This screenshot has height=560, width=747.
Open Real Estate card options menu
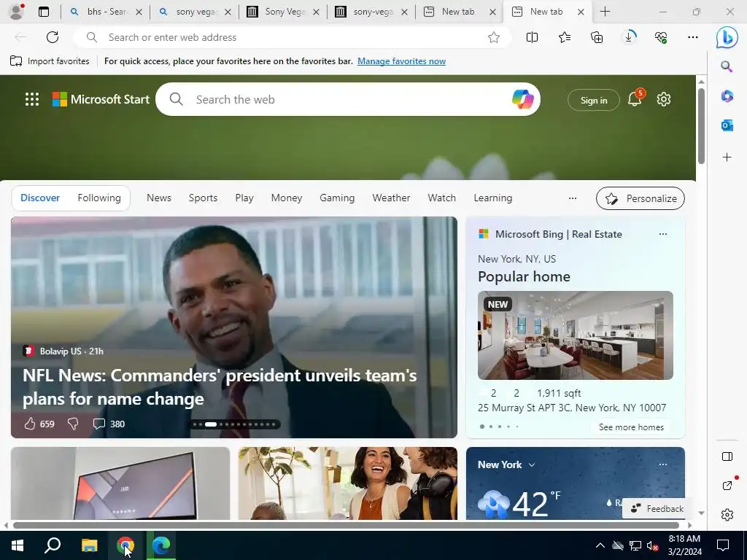pyautogui.click(x=662, y=234)
